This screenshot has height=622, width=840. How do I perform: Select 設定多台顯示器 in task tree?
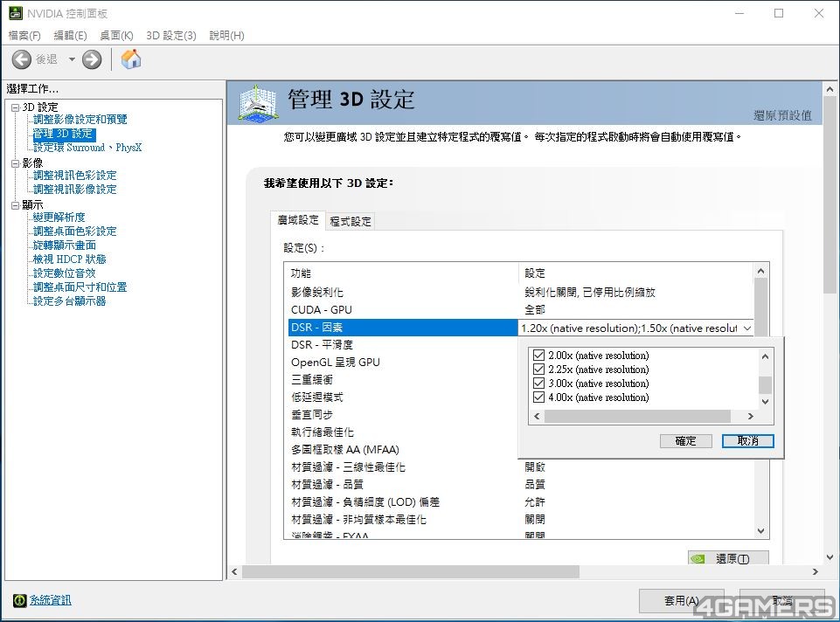click(69, 301)
